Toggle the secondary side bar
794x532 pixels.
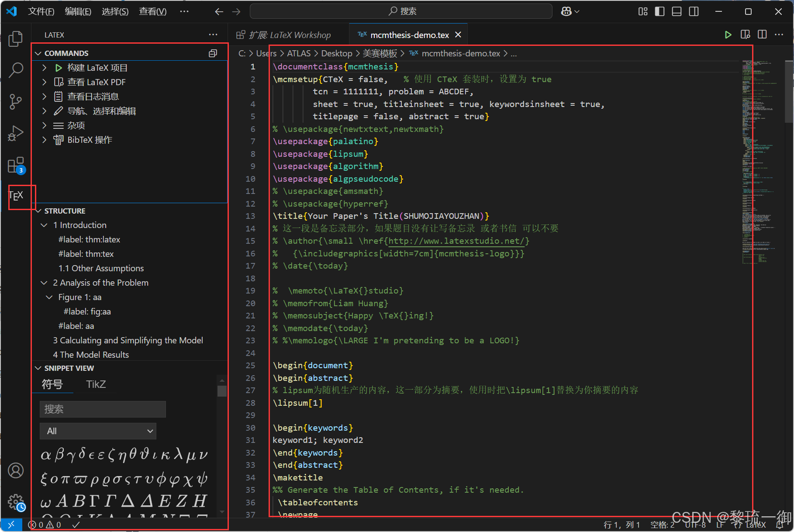click(x=694, y=11)
